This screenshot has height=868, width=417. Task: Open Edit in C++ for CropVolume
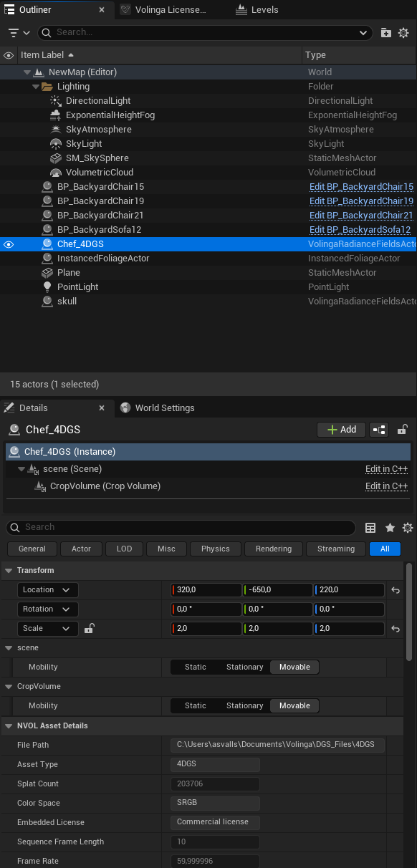pyautogui.click(x=386, y=486)
